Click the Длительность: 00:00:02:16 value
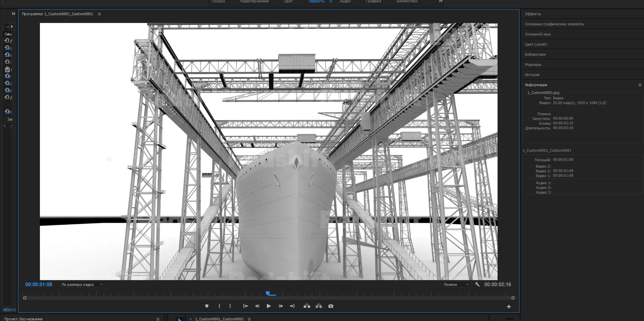The height and width of the screenshot is (321, 644). [563, 128]
